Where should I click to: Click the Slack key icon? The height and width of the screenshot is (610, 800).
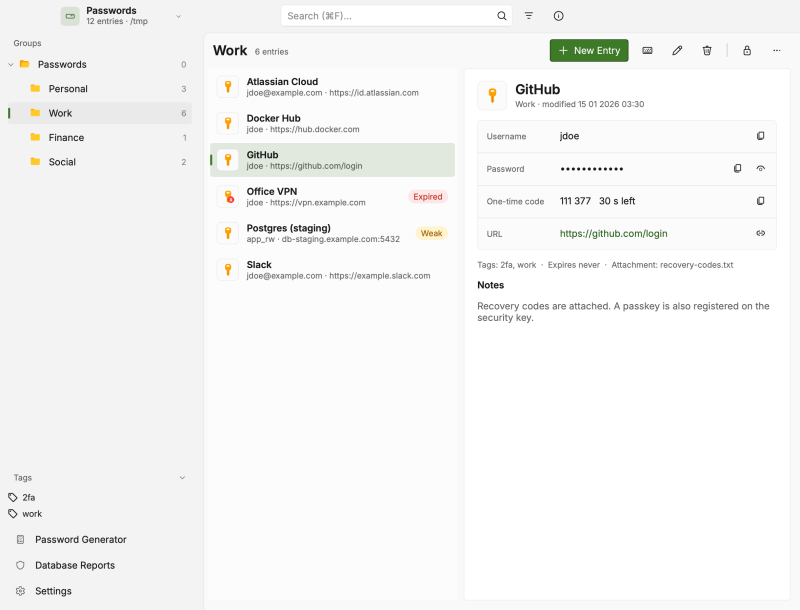(228, 270)
